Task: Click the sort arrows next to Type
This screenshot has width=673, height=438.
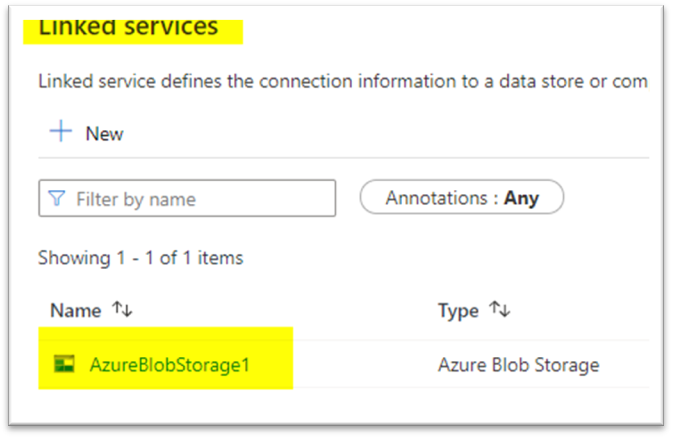Action: click(500, 311)
